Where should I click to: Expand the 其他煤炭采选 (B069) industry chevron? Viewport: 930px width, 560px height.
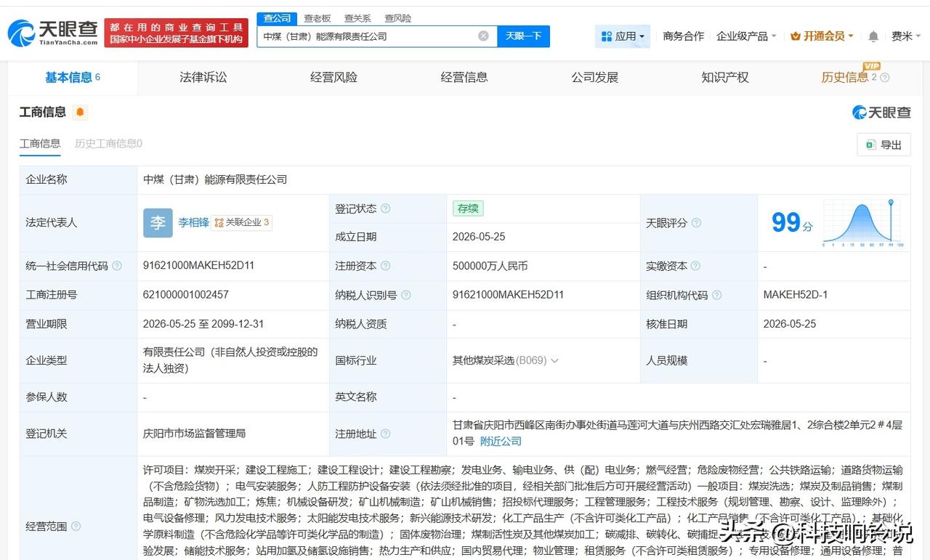(x=554, y=360)
